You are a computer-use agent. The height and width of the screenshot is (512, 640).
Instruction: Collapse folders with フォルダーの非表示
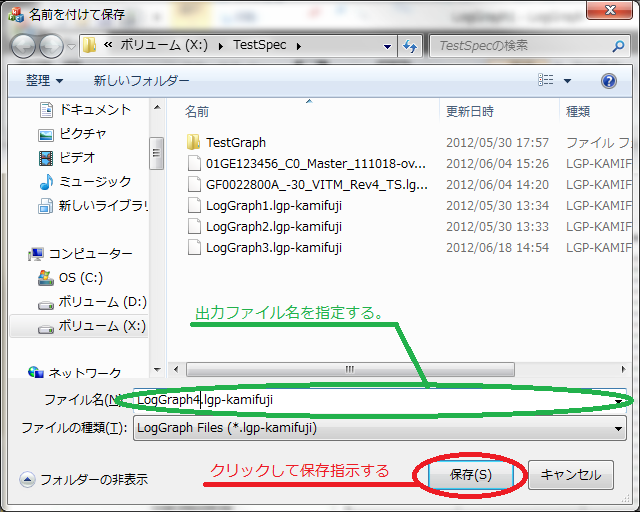point(84,479)
